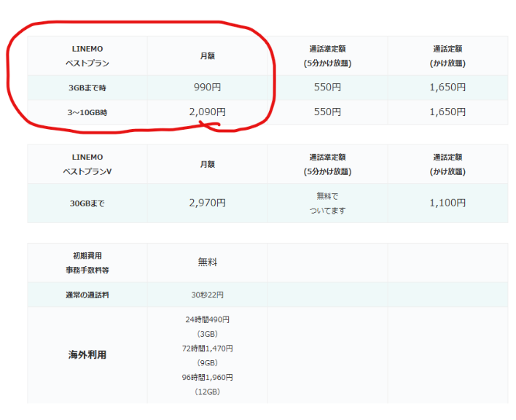This screenshot has height=420, width=516.
Task: Click the "LINEMO ベストプラン" header cell
Action: (87, 56)
